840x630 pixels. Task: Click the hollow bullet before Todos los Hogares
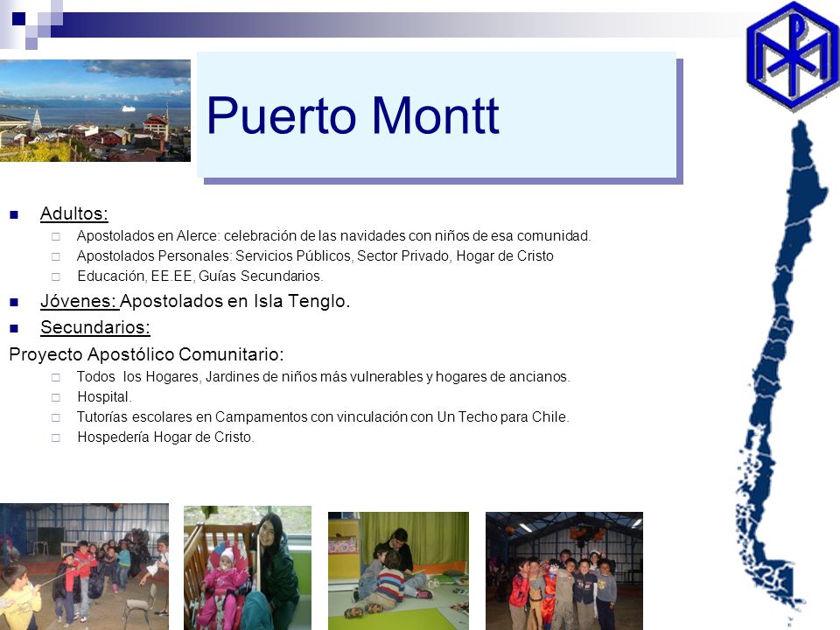tap(56, 377)
